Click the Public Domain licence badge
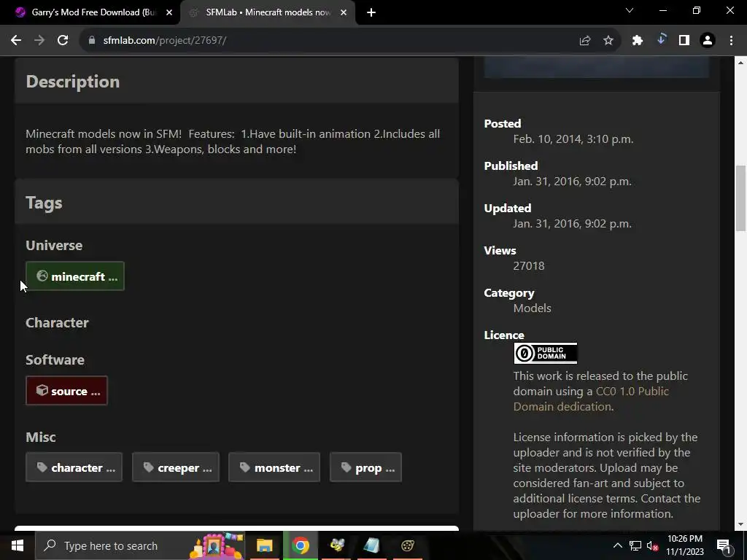The height and width of the screenshot is (560, 747). click(546, 354)
